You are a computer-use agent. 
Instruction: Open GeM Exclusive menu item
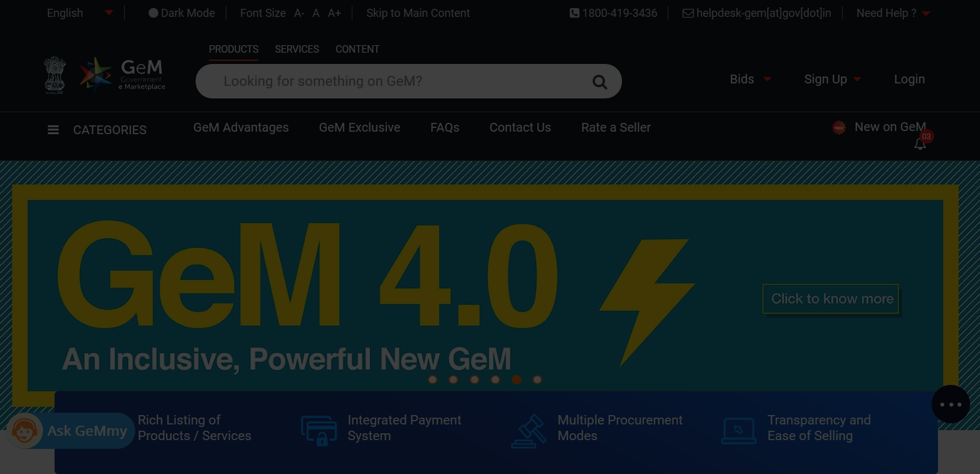(x=359, y=127)
